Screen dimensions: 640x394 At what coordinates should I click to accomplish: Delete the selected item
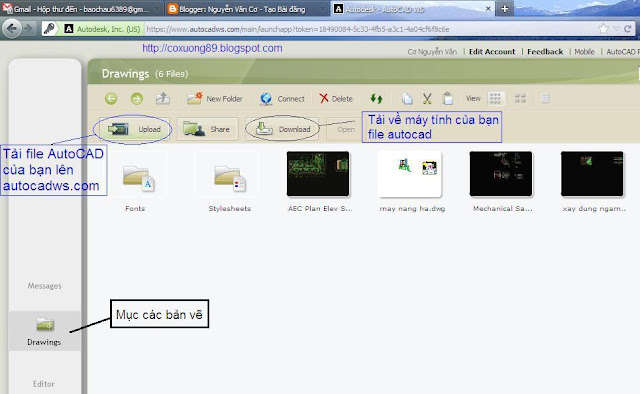tap(336, 98)
